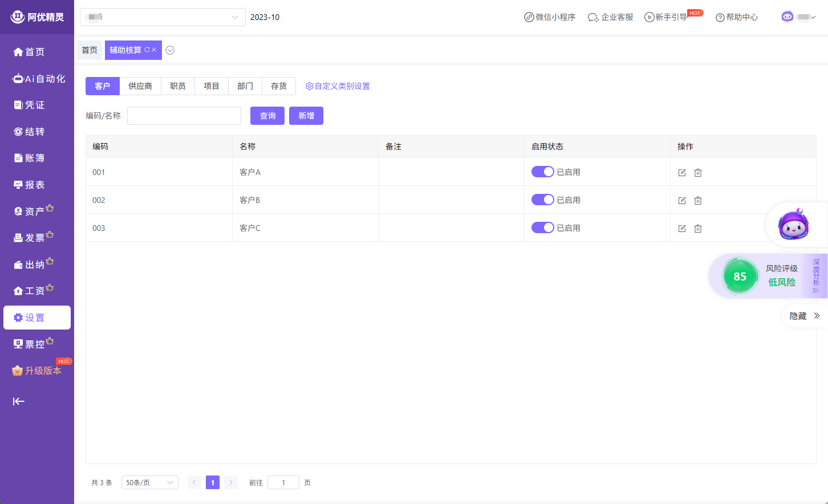The height and width of the screenshot is (504, 828).
Task: Click the edit icon for 客户C
Action: [x=681, y=229]
